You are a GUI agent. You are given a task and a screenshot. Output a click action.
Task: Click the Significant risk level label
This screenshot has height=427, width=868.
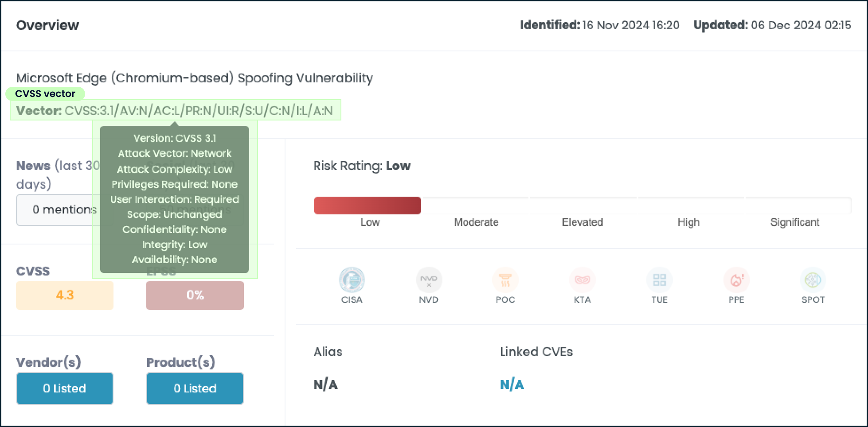pyautogui.click(x=795, y=222)
